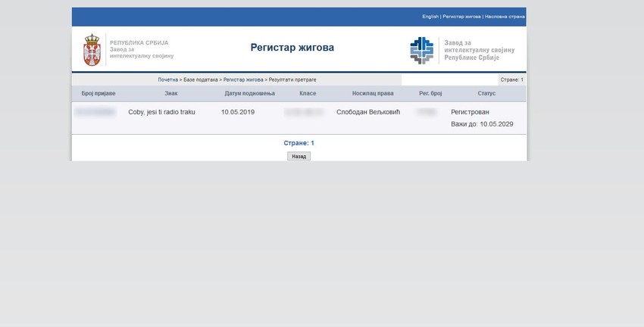Open Регистар жигова breadcrumb link
The image size is (644, 327).
point(243,80)
